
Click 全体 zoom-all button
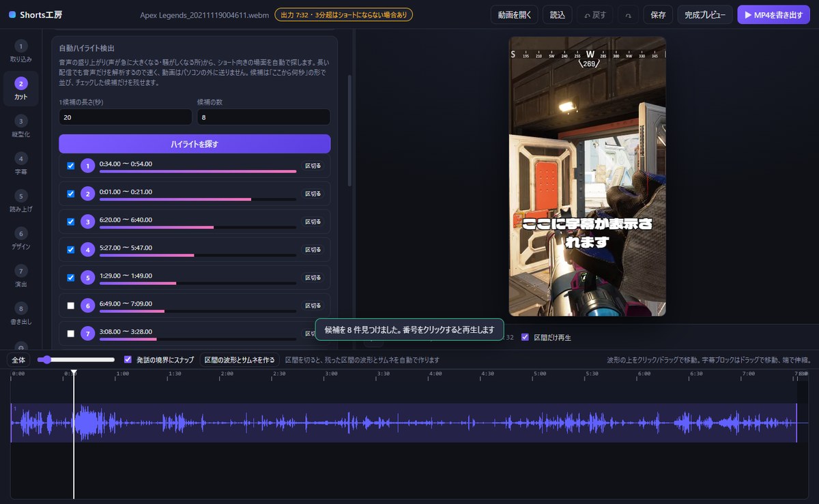18,359
